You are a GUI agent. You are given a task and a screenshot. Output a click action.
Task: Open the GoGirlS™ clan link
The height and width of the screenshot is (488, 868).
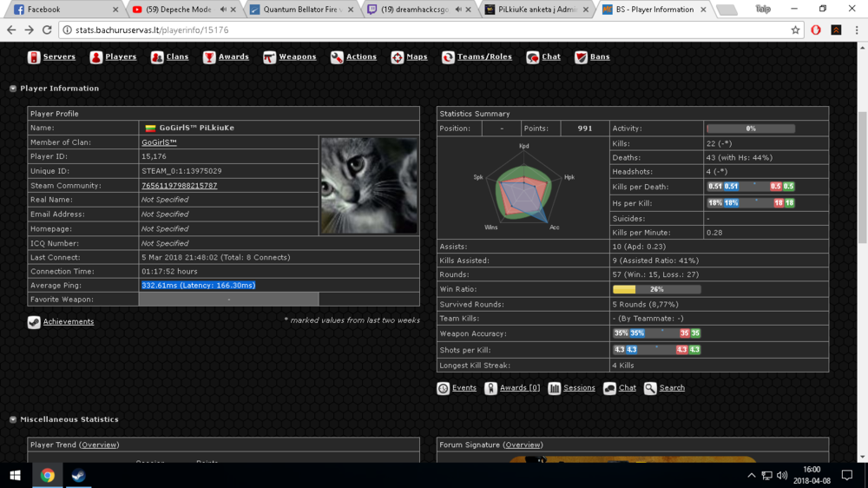pos(159,142)
